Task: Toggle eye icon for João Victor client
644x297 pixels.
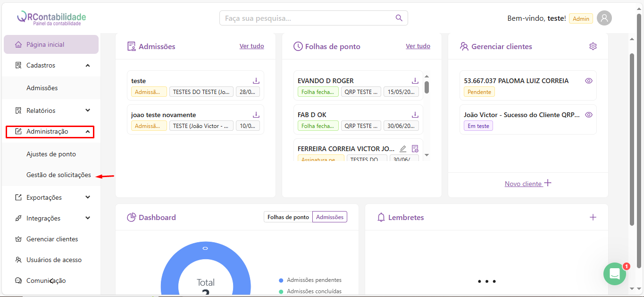Action: click(588, 115)
